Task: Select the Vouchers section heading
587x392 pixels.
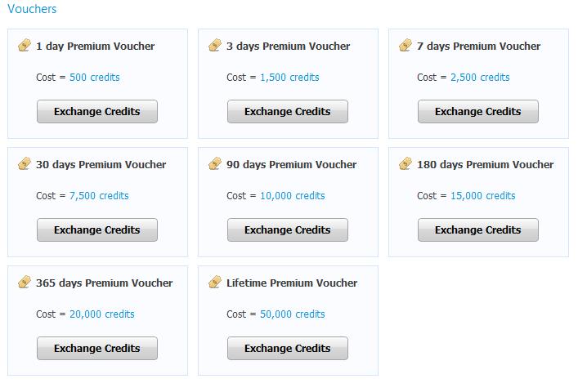Action: 32,9
